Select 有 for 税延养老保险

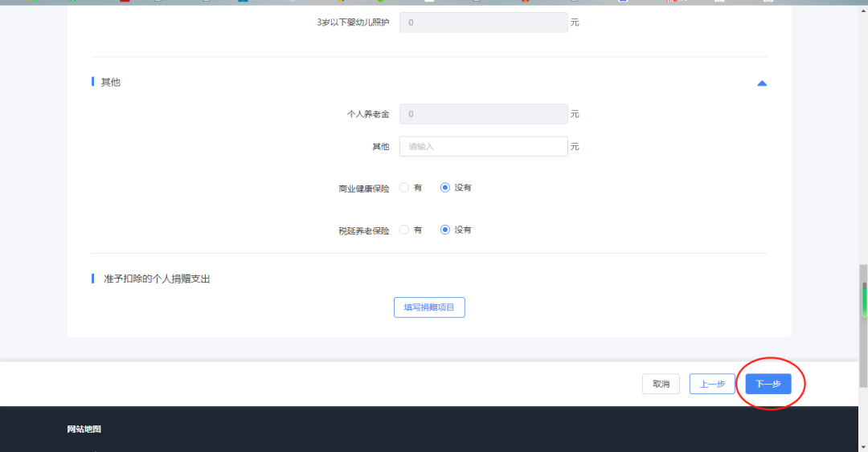(404, 230)
